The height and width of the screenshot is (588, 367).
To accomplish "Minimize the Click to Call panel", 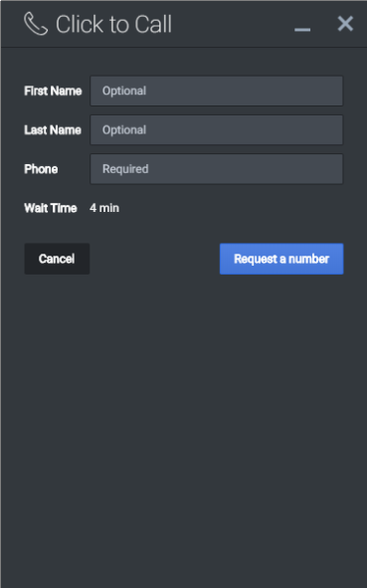I will (302, 29).
